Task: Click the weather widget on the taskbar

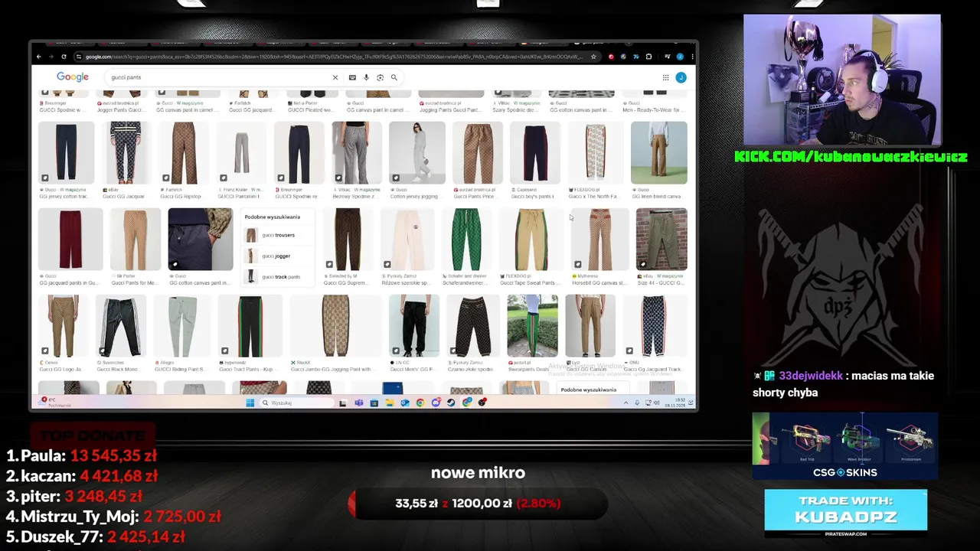Action: tap(54, 403)
